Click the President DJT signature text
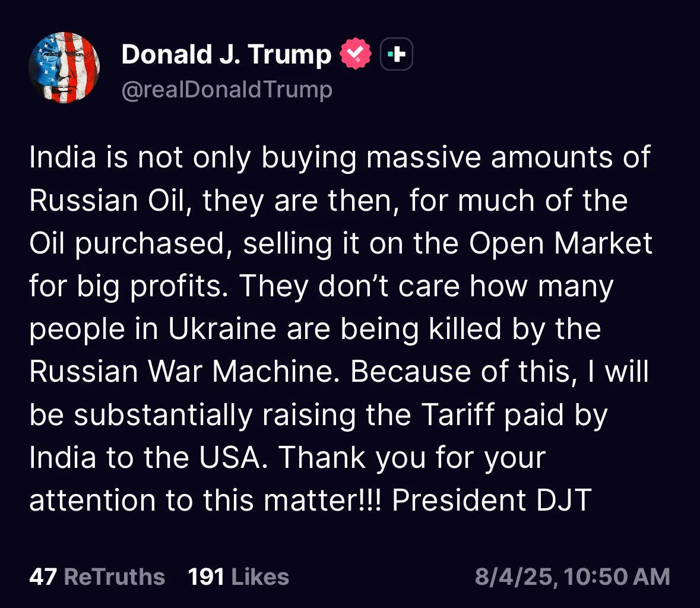Screen dimensions: 700x608 coord(492,500)
